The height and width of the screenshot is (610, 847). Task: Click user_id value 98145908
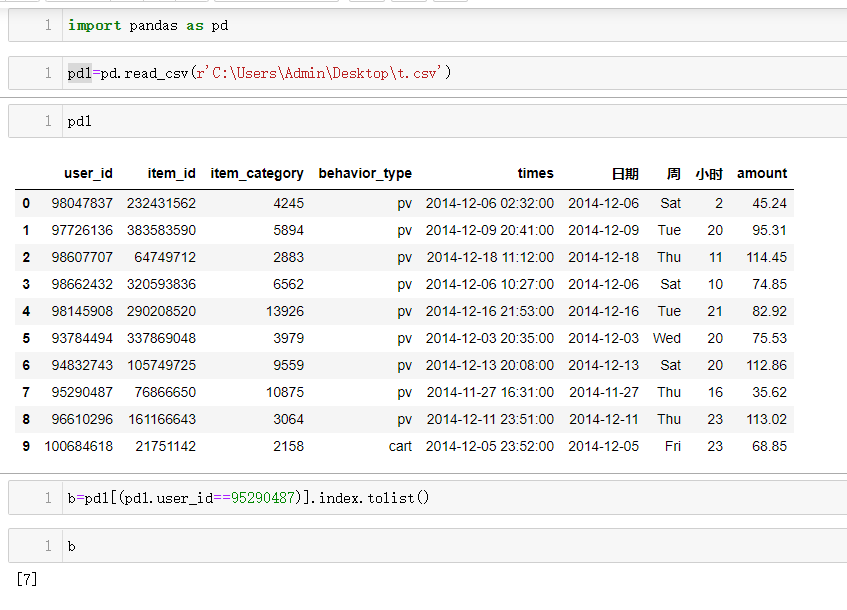(82, 311)
